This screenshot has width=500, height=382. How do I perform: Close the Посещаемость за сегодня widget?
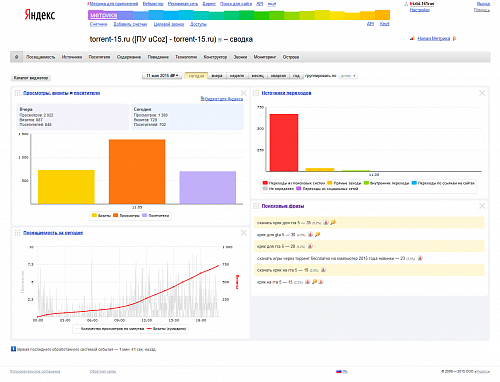[x=243, y=233]
